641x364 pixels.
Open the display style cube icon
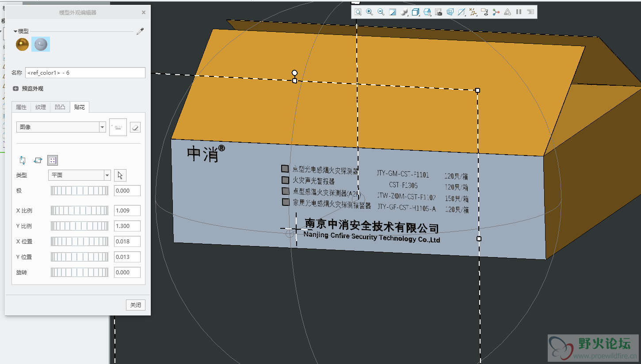pyautogui.click(x=416, y=12)
